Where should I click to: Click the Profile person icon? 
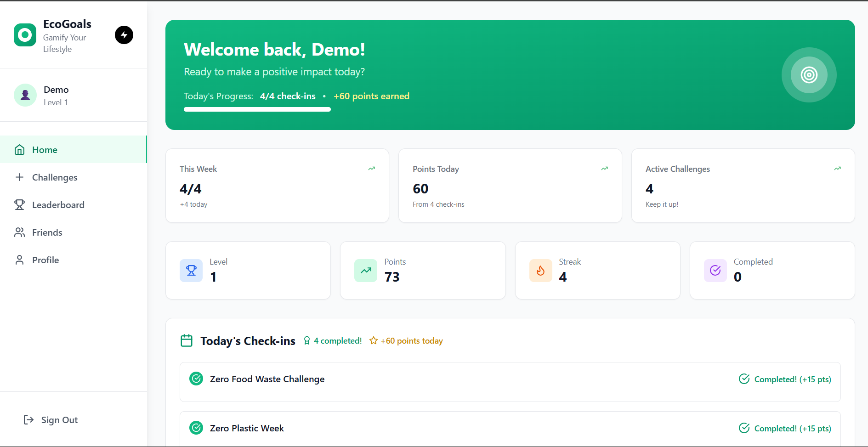19,260
